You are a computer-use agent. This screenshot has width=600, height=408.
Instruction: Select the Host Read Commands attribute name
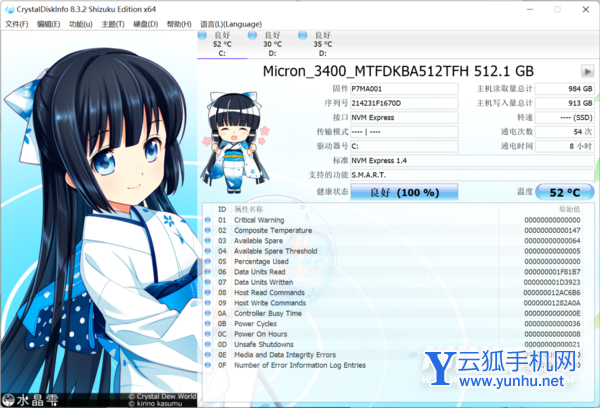(x=269, y=292)
